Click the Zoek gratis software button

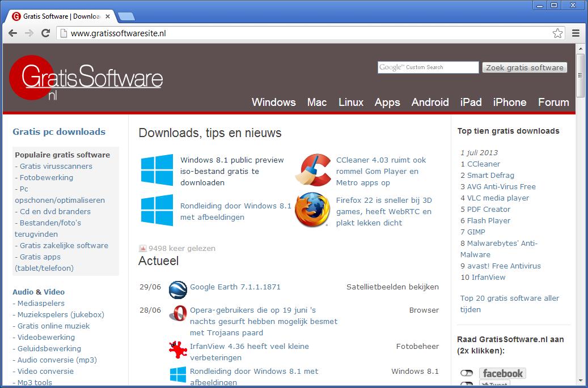tap(524, 67)
